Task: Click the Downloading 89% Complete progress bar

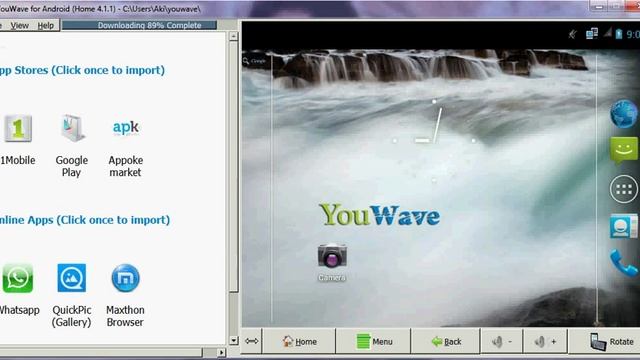Action: (140, 25)
